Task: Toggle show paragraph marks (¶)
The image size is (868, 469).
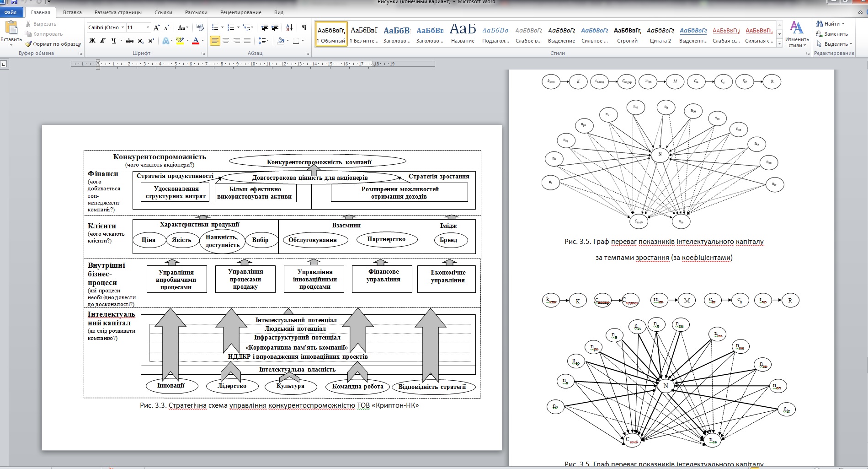Action: (x=304, y=27)
